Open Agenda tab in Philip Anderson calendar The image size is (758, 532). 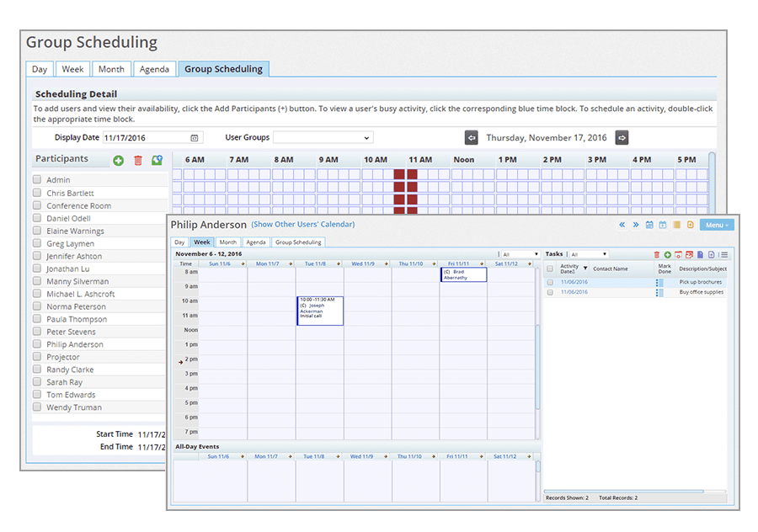pos(256,242)
